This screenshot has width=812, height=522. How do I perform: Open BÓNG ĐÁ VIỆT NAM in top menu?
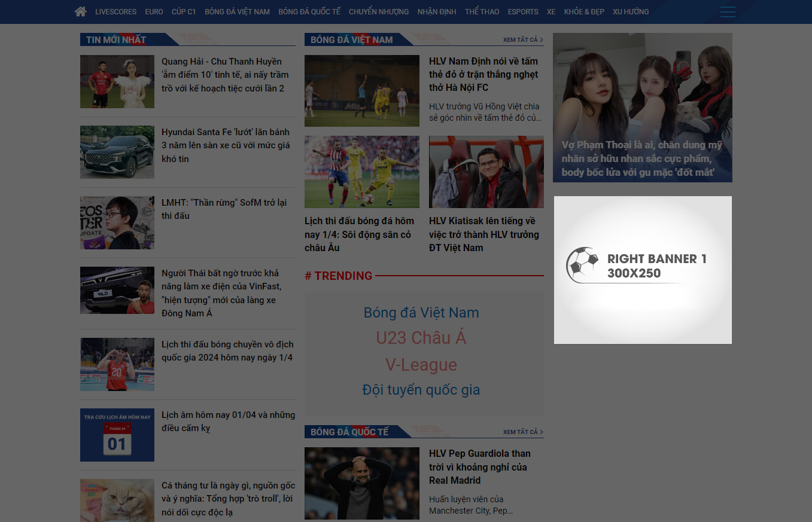[237, 12]
